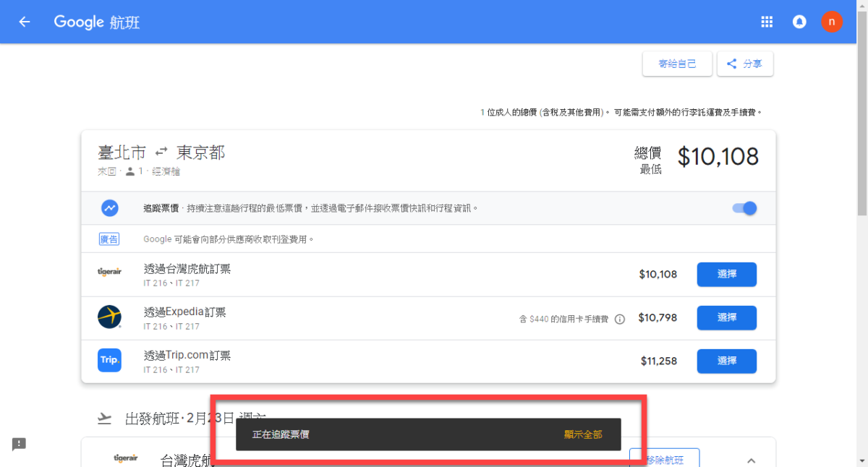Toggle the 追蹤票價 price tracking switch
The width and height of the screenshot is (868, 467).
pyautogui.click(x=744, y=208)
